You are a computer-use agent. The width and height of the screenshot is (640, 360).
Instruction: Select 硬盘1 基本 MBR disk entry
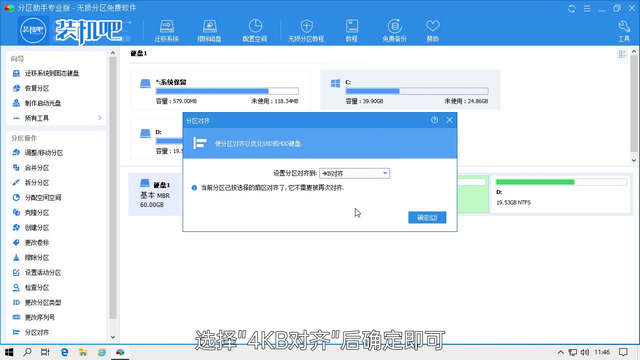(155, 194)
